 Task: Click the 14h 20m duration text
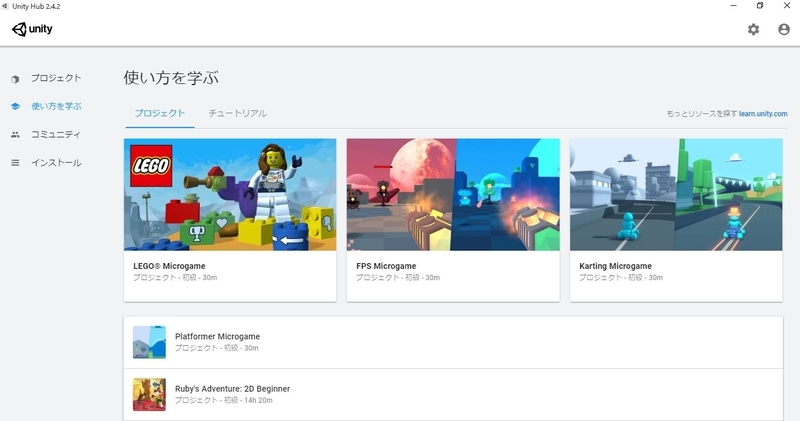tap(258, 401)
